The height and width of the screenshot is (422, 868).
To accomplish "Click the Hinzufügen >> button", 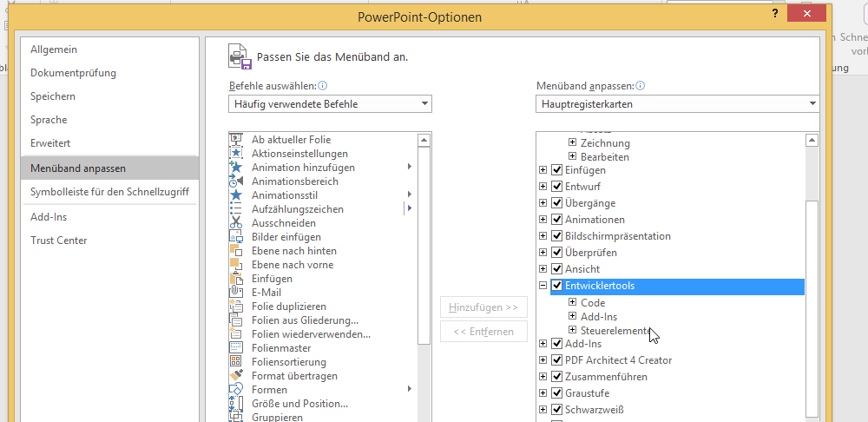I will 483,307.
